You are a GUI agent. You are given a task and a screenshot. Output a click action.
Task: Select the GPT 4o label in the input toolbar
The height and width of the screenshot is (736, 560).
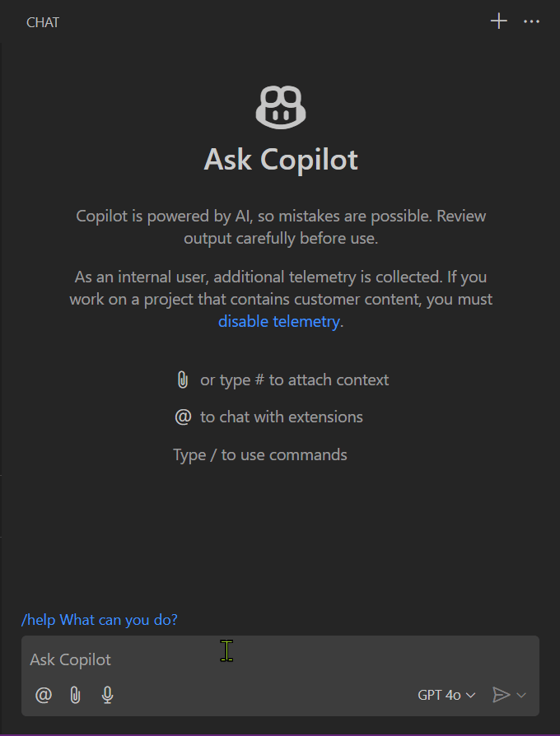437,695
